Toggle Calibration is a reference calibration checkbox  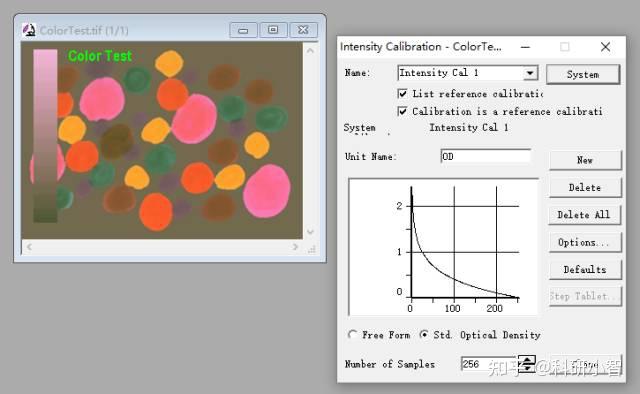click(402, 111)
